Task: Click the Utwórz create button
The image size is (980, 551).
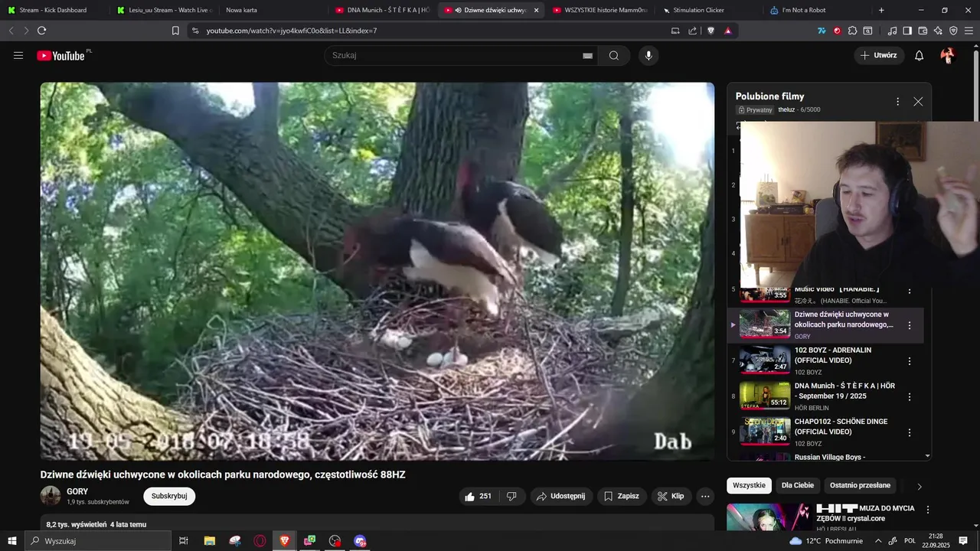Action: pos(879,55)
